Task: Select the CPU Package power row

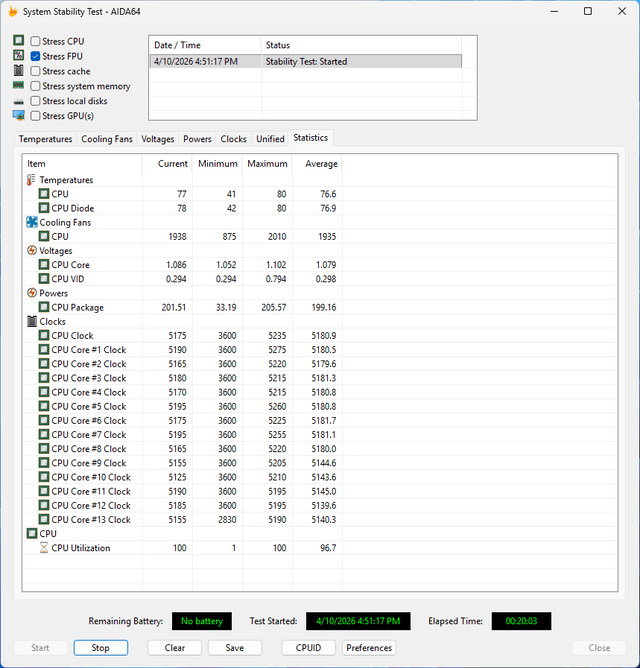Action: pos(182,307)
